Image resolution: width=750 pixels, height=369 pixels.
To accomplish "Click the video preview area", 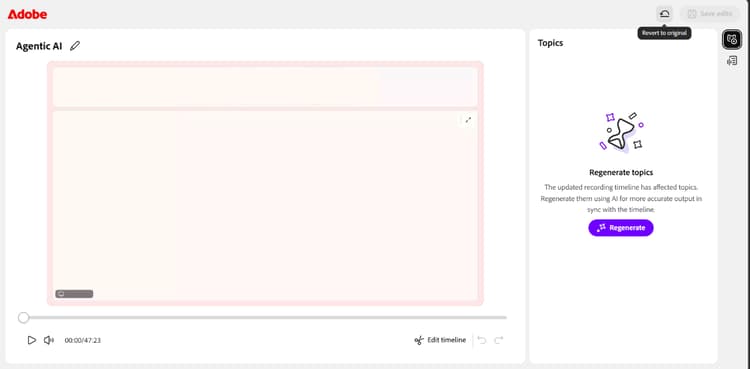I will pyautogui.click(x=265, y=183).
